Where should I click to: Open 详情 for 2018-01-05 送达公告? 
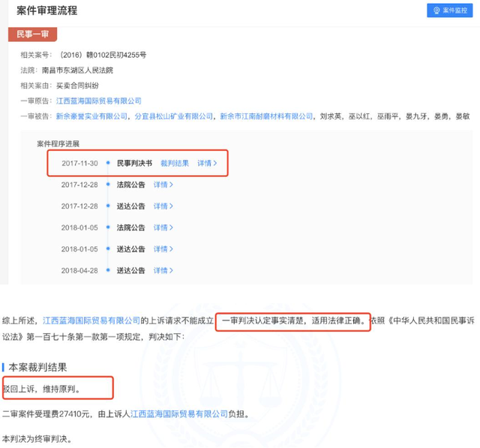(x=163, y=249)
